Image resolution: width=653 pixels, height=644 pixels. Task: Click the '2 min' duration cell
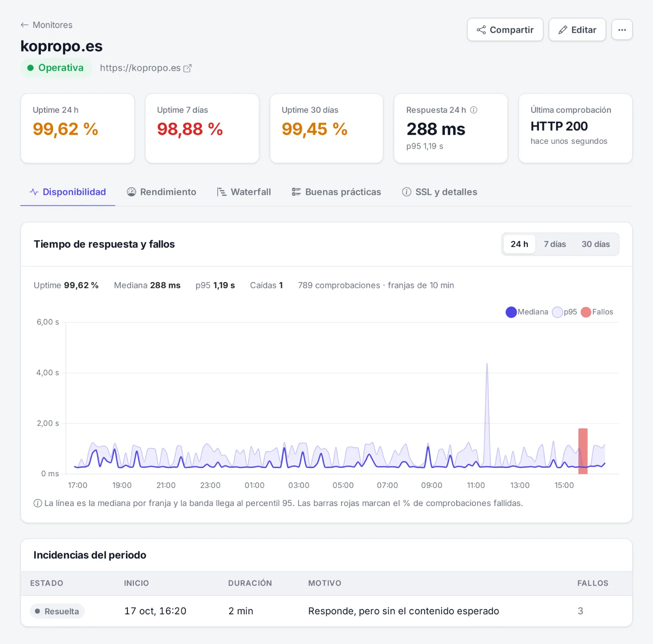(x=241, y=611)
